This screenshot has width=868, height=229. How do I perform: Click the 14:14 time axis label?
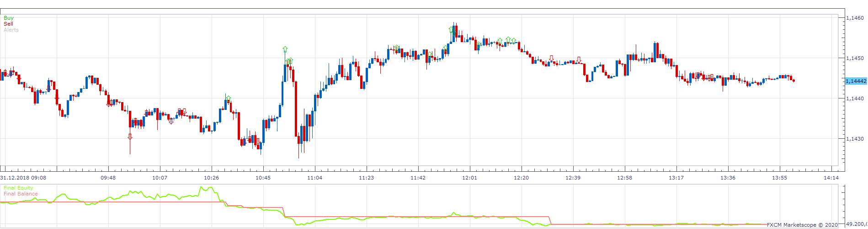click(x=831, y=178)
